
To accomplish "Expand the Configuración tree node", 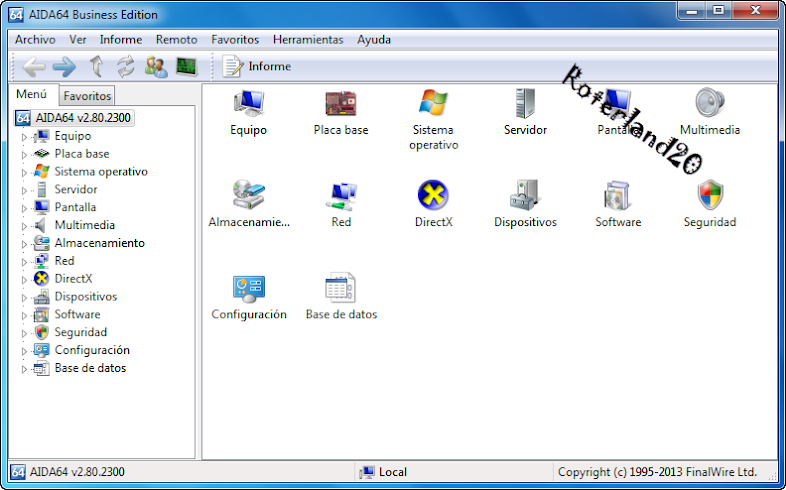I will (x=24, y=351).
